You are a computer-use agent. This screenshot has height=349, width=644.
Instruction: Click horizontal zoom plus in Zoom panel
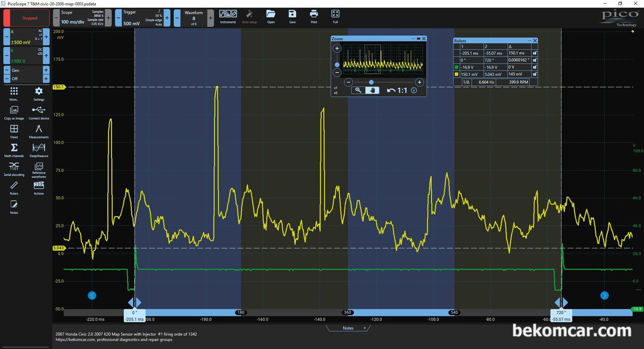(x=419, y=82)
